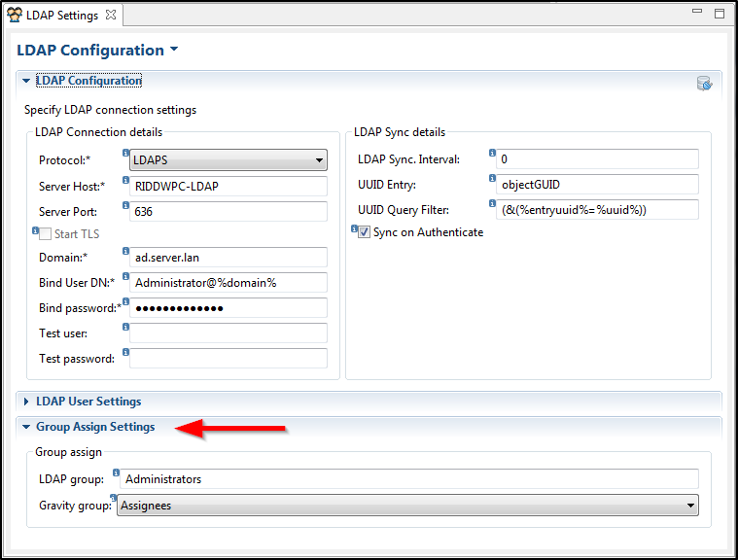Click info icon beside the Server Host field
Viewport: 738px width, 560px height.
125,178
